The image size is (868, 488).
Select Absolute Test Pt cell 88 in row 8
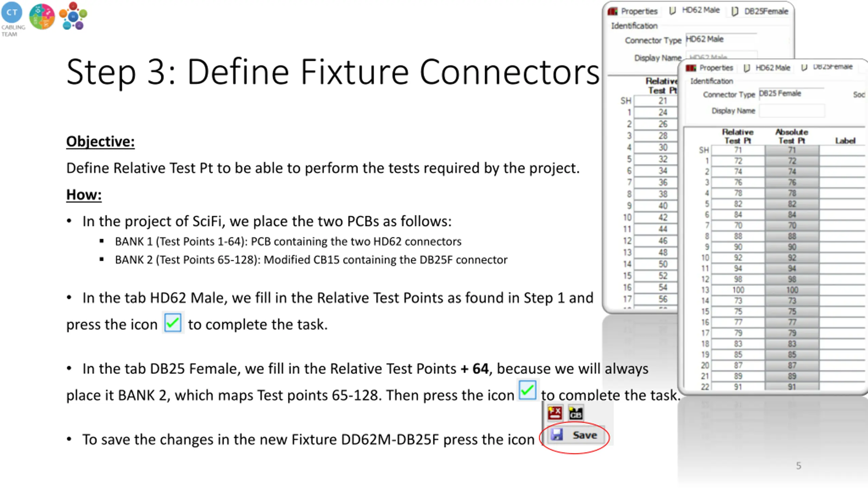[792, 236]
